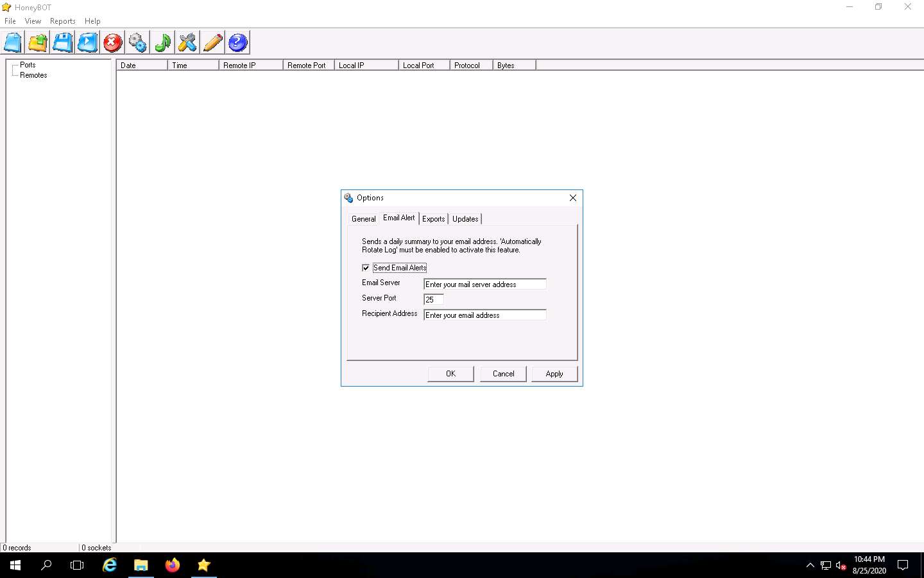Click the Apply button
924x578 pixels.
[554, 374]
